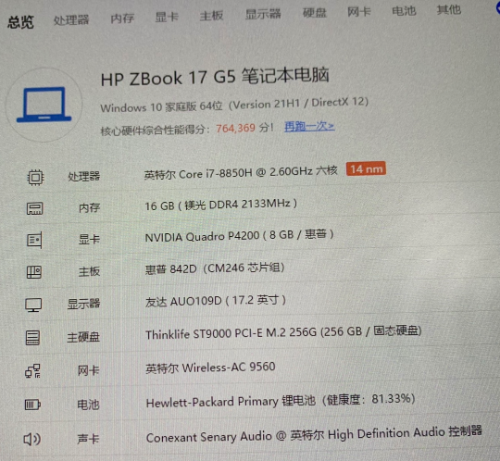Screen dimensions: 500x461
Task: Click the 主板 row label
Action: (x=89, y=271)
